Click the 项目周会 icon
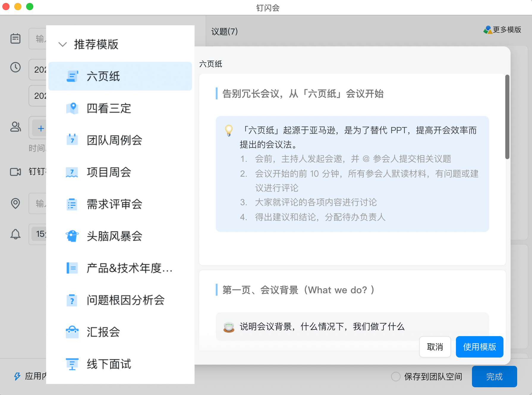 click(72, 172)
